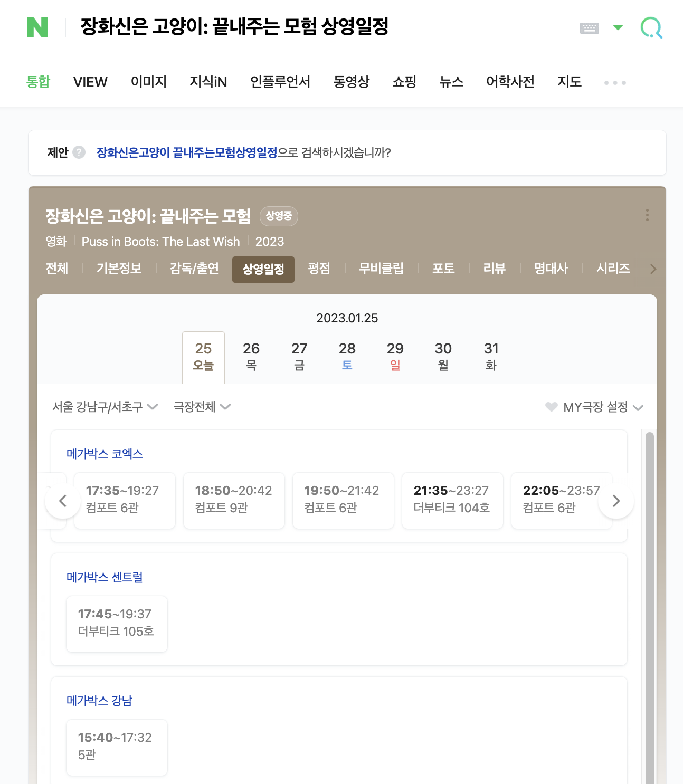The height and width of the screenshot is (784, 683).
Task: Click the green search magnifier icon
Action: pos(651,27)
